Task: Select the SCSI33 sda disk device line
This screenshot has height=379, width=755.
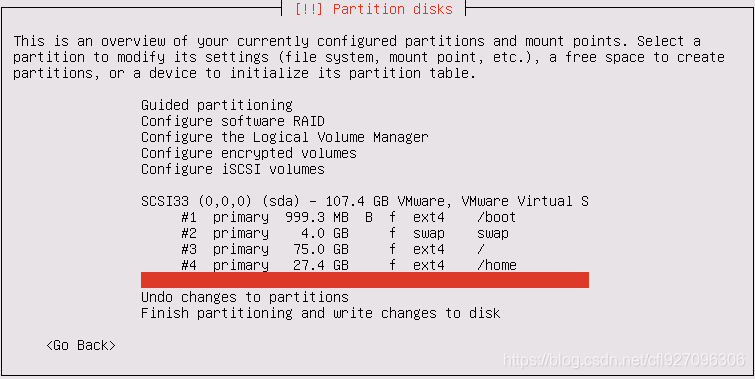Action: pos(364,201)
